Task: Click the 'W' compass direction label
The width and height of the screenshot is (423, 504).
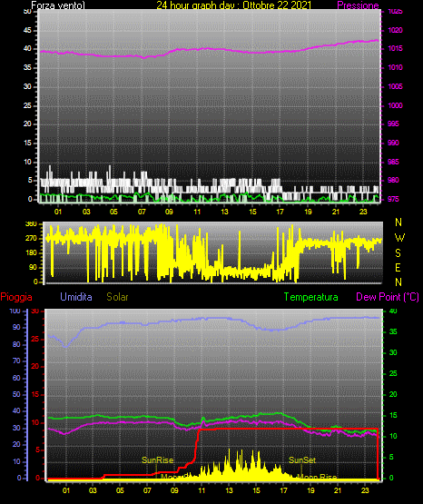Action: click(399, 238)
